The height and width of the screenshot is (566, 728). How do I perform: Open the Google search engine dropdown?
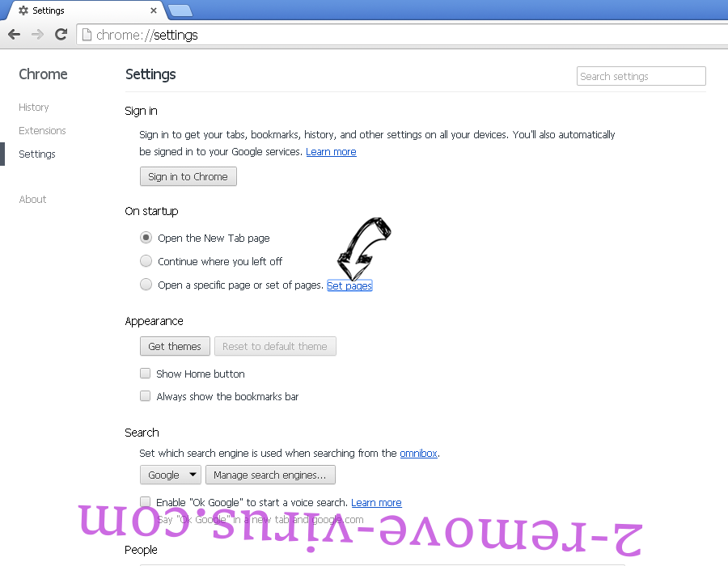tap(171, 475)
